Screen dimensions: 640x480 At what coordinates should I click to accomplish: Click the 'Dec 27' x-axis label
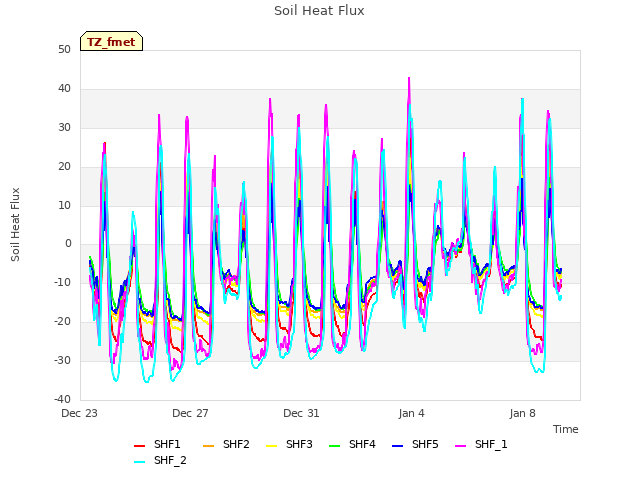[190, 413]
